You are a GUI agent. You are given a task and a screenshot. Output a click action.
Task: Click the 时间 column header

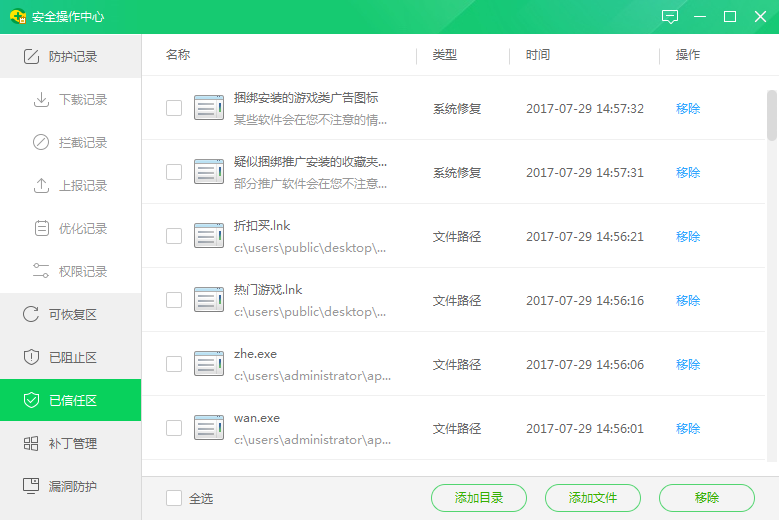tap(538, 55)
